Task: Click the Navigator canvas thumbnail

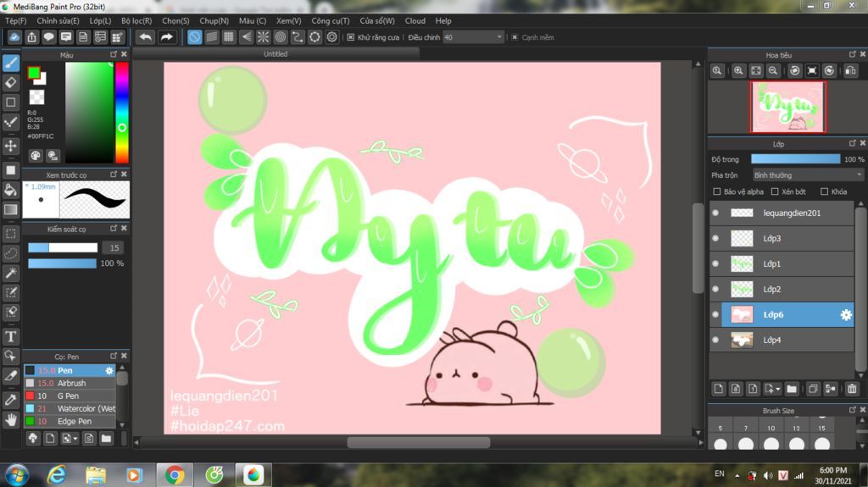Action: click(x=787, y=107)
